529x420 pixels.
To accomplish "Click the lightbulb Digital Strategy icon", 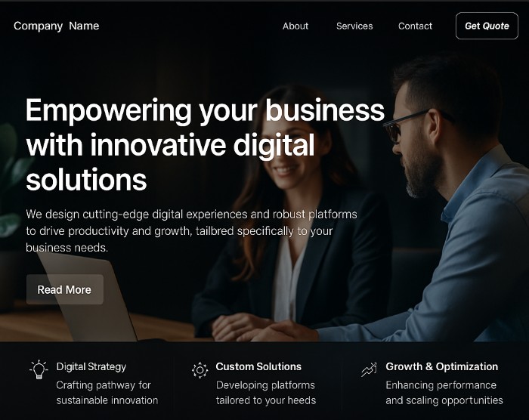I will 39,369.
